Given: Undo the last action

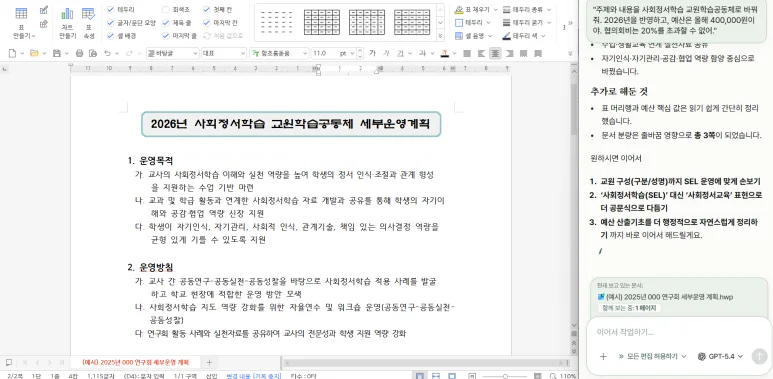Looking at the screenshot, I should point(108,53).
